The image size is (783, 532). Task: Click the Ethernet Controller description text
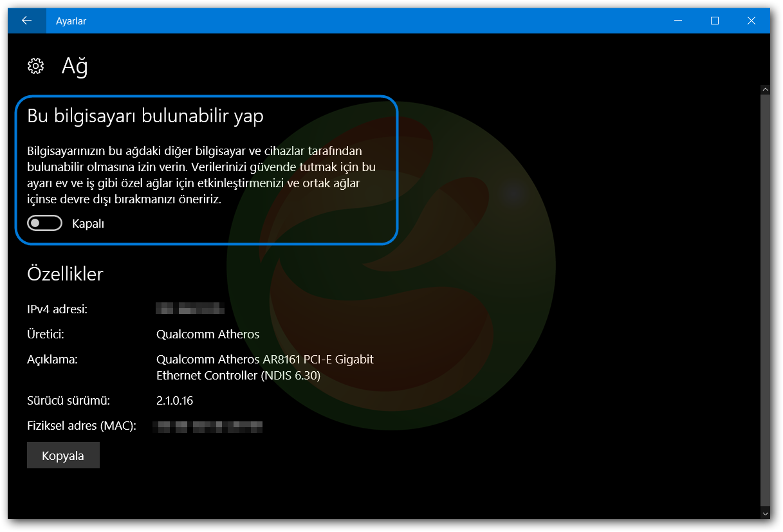tap(265, 367)
